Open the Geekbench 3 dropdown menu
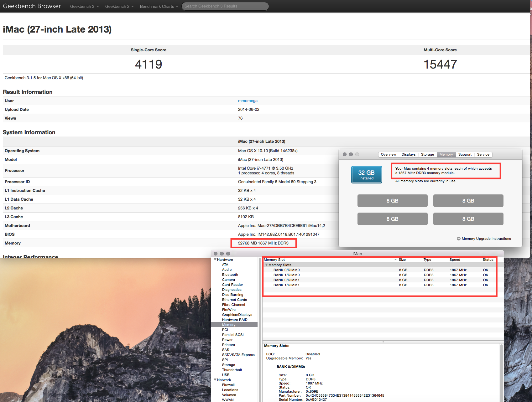The height and width of the screenshot is (402, 532). (84, 6)
